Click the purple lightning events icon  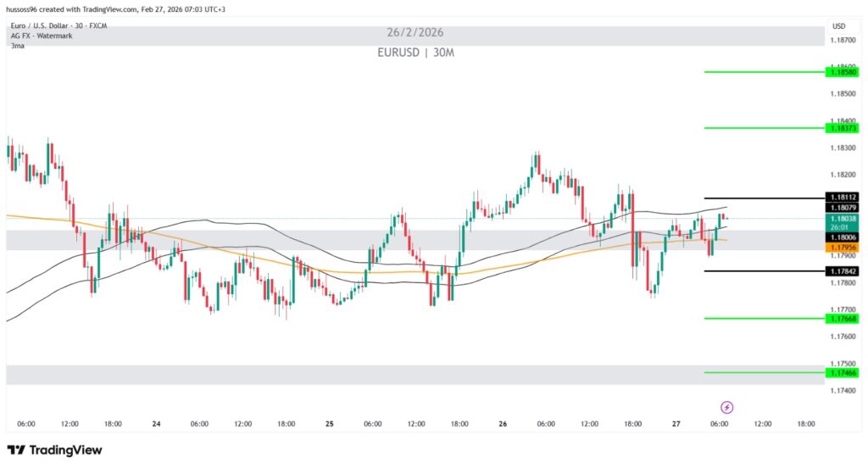coord(726,408)
